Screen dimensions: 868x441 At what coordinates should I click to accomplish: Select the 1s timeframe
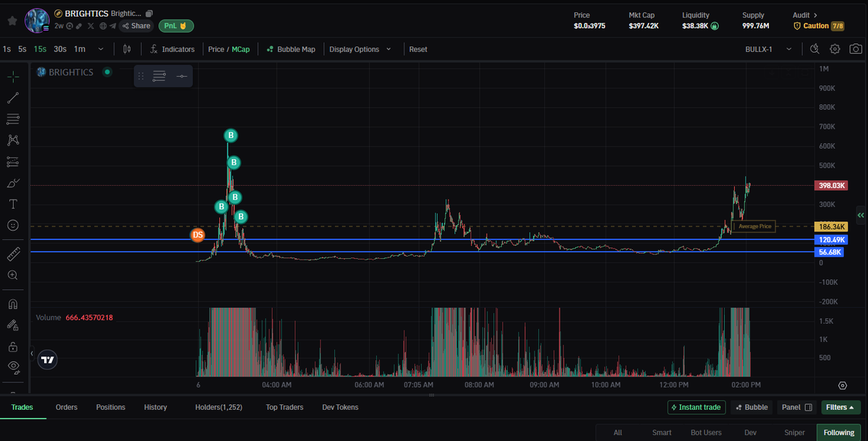click(7, 49)
